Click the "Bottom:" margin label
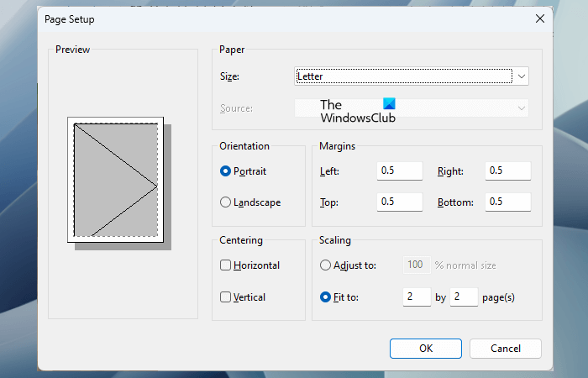Viewport: 588px width, 378px height. 455,202
